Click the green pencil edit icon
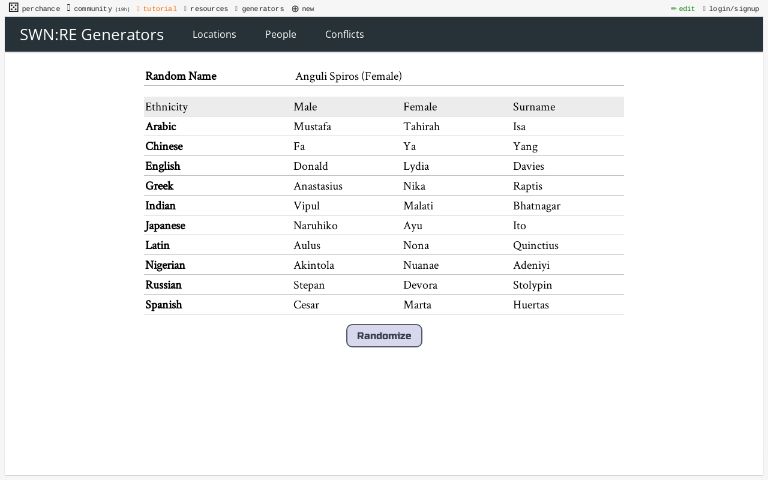The width and height of the screenshot is (768, 480). 674,8
